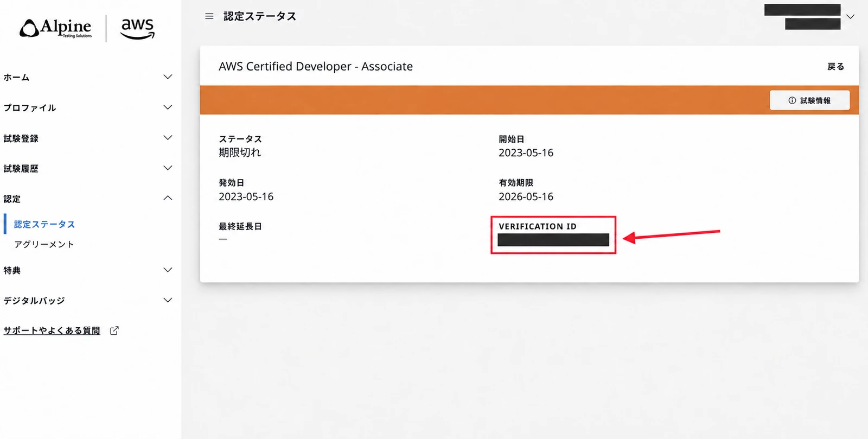The height and width of the screenshot is (439, 868).
Task: Open the 試験履歴 sidebar menu
Action: point(21,169)
